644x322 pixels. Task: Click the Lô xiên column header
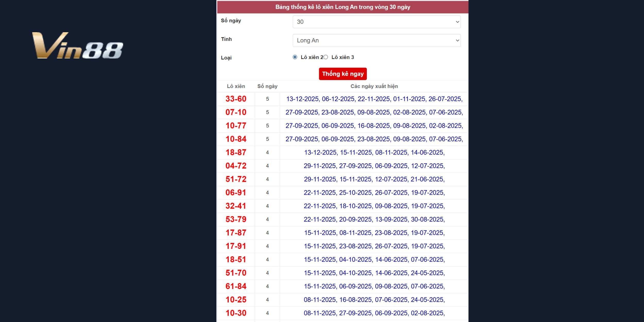pyautogui.click(x=236, y=86)
